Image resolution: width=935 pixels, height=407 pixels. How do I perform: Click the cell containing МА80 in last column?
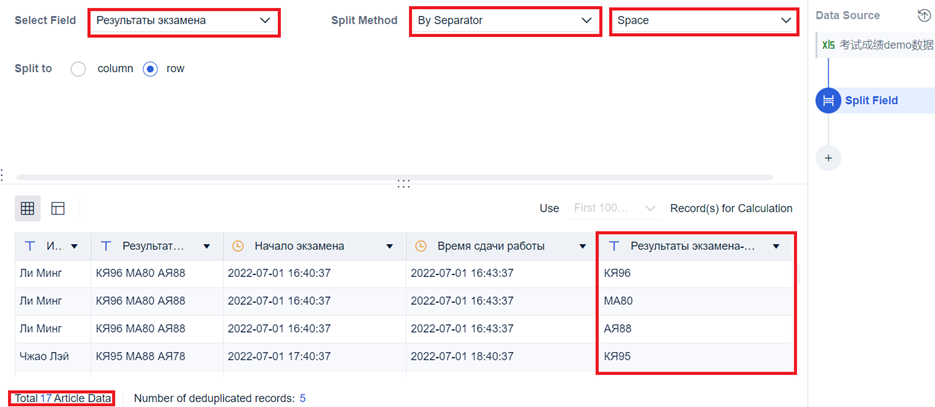696,301
